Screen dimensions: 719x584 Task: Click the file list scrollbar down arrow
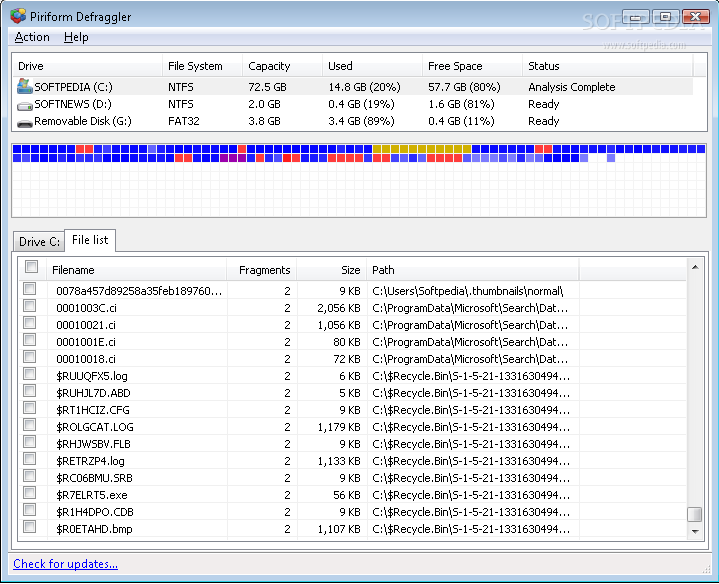(x=695, y=532)
